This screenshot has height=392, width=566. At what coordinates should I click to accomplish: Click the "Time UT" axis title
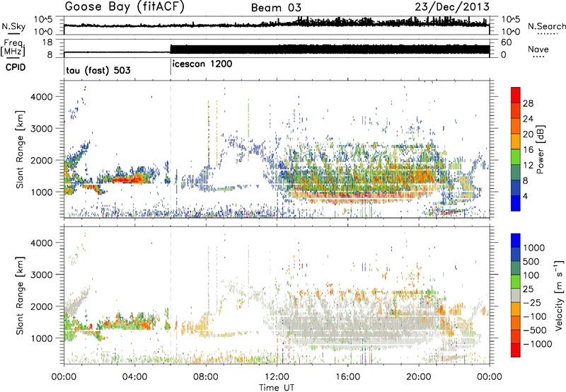point(277,388)
